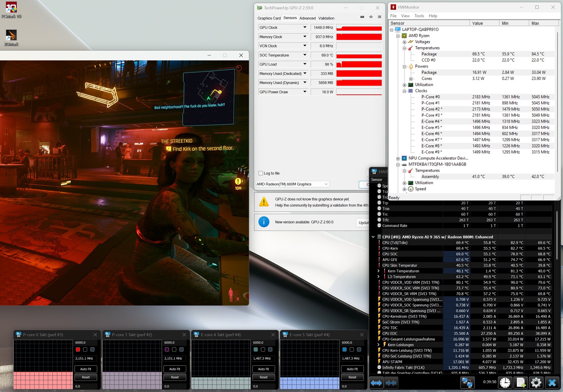The width and height of the screenshot is (563, 392).
Task: Click Reset in the E-core 5 graph
Action: pos(352,377)
